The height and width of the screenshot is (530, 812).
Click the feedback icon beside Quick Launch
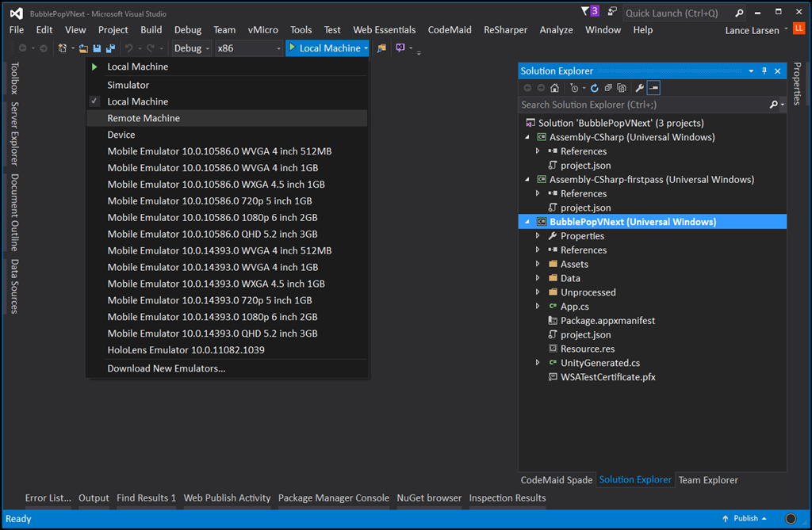[612, 12]
